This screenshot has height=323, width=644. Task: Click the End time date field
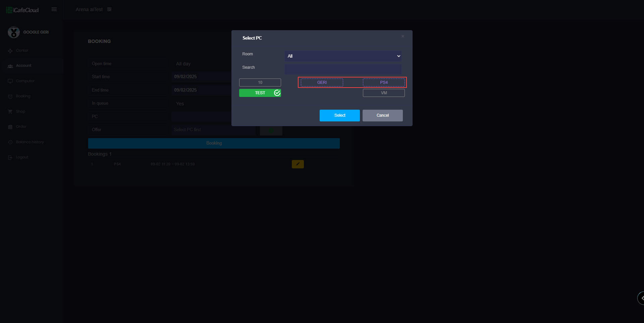[x=201, y=90]
